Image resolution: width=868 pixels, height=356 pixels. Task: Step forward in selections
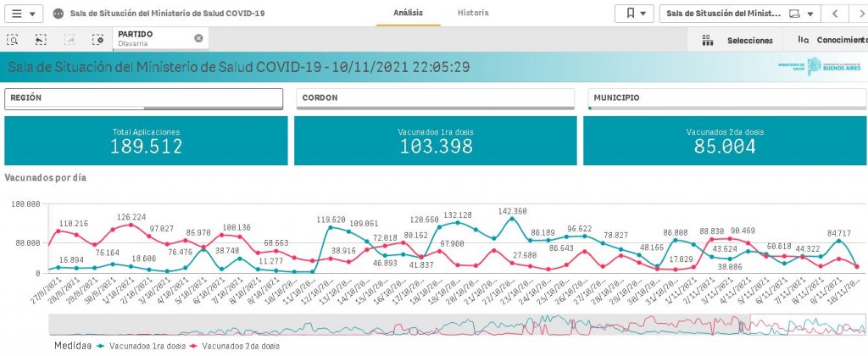coord(70,39)
